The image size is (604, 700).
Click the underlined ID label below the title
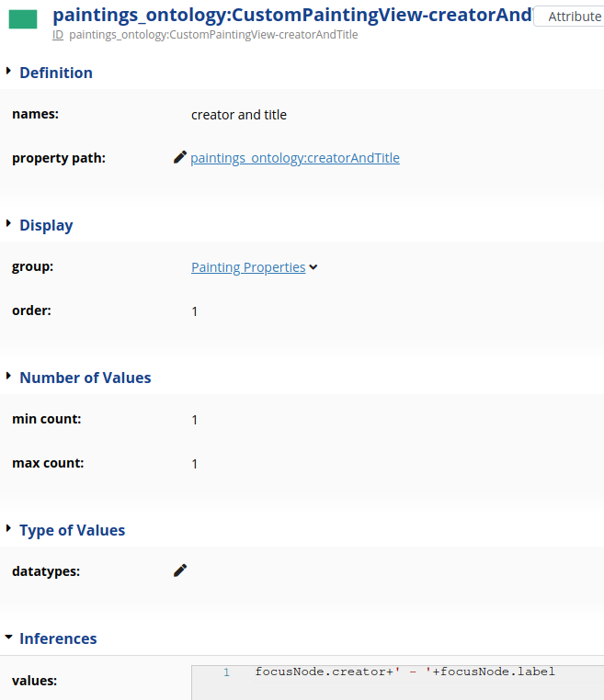pyautogui.click(x=58, y=35)
